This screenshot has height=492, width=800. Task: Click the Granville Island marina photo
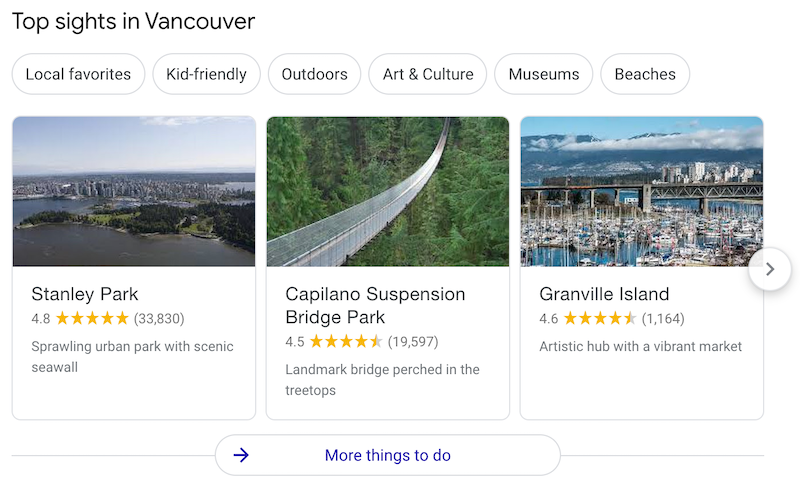642,191
